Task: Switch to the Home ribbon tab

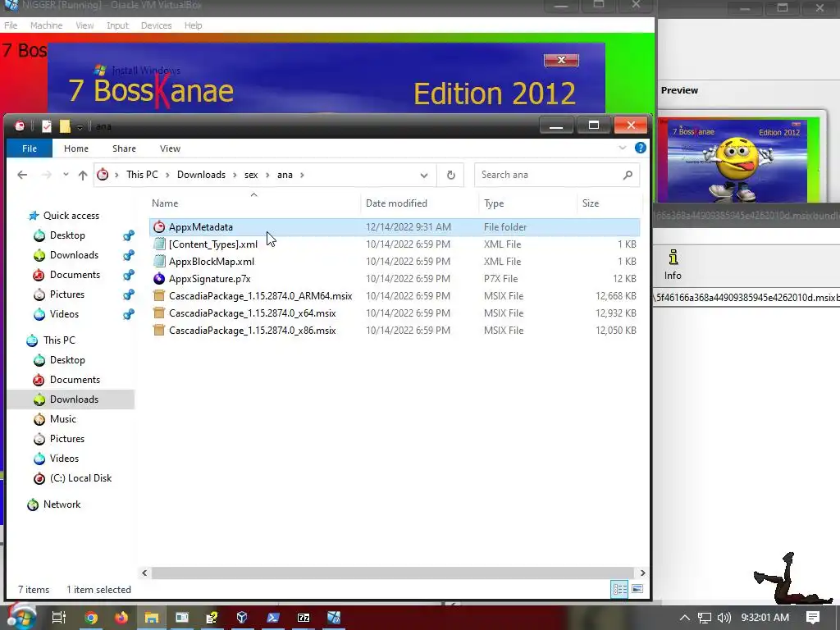Action: 76,148
